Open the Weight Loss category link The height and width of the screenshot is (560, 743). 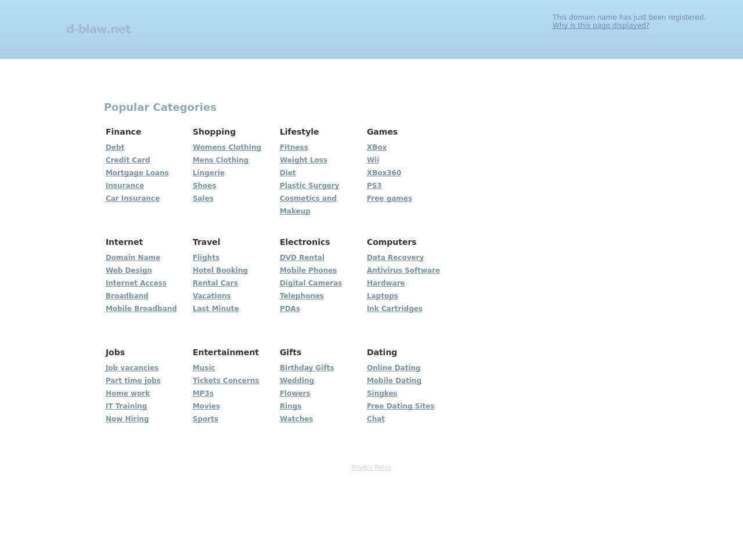(303, 160)
